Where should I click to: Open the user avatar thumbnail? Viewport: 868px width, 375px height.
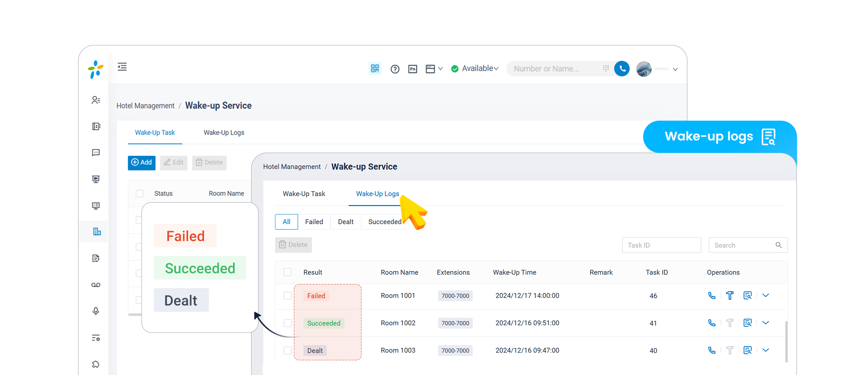pyautogui.click(x=644, y=69)
